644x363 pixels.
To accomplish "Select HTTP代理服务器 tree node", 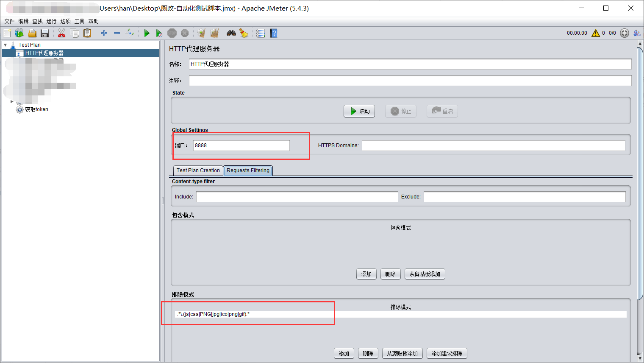I will [44, 53].
